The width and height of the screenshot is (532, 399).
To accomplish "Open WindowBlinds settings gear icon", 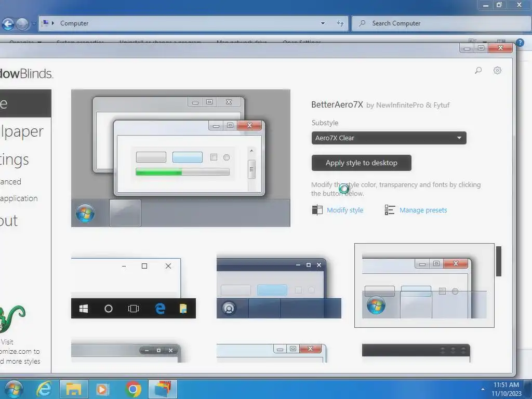I will [x=497, y=70].
